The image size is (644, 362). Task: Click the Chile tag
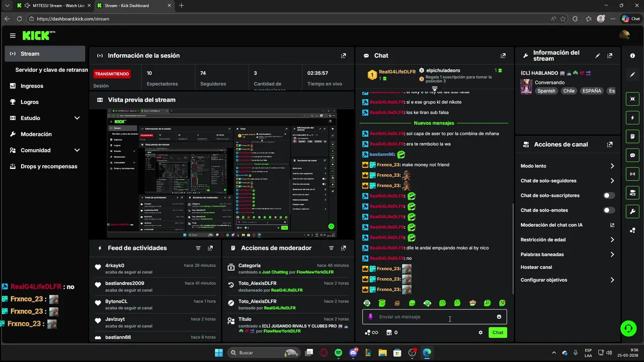(x=569, y=91)
